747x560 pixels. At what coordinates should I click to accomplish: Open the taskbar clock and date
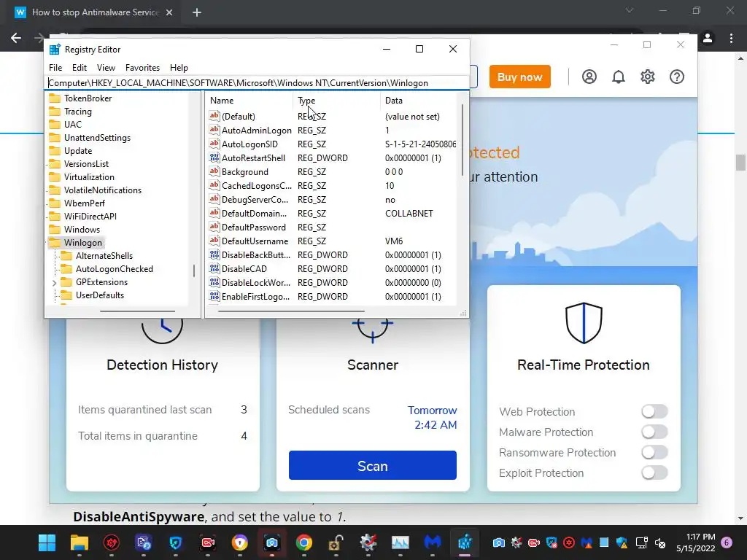pyautogui.click(x=695, y=542)
